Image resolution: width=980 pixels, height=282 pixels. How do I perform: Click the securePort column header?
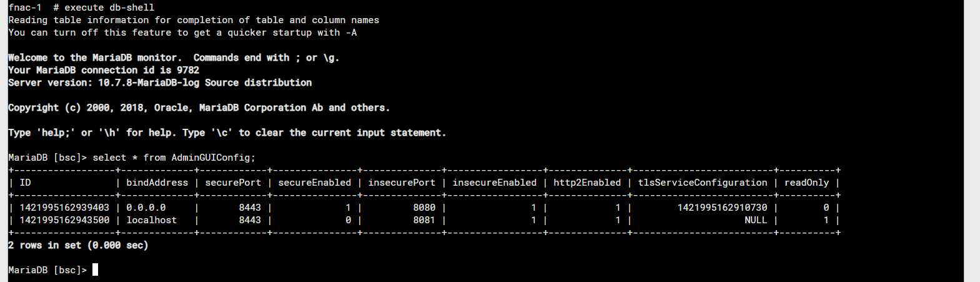coord(233,183)
